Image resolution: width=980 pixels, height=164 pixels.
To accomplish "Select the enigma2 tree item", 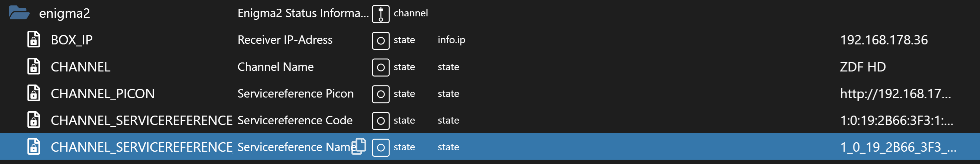I will 64,13.
